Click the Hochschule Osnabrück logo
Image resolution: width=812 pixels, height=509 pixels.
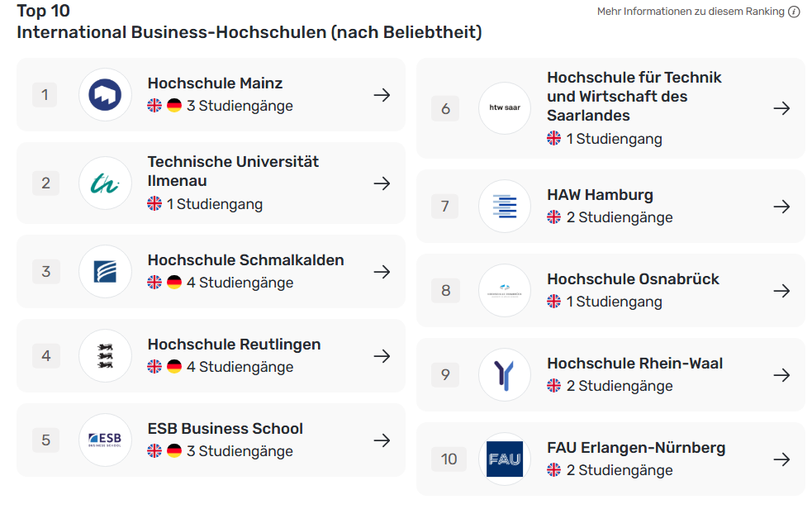click(x=505, y=291)
